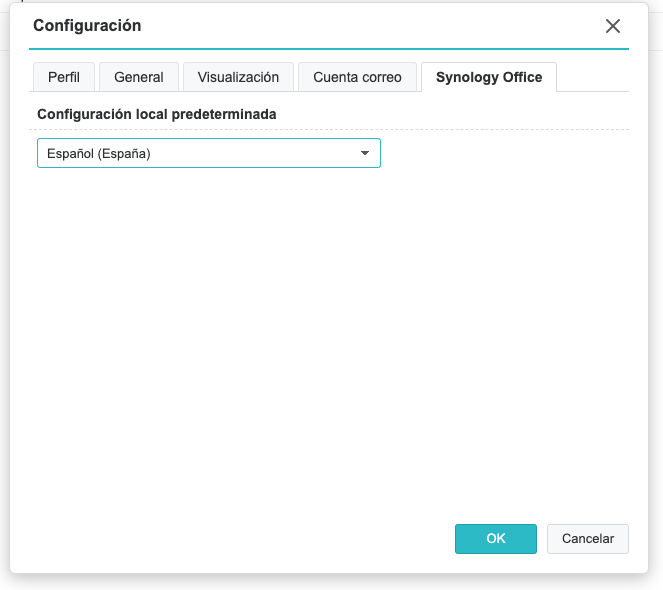
Task: Confirm settings with the OK button
Action: 496,538
